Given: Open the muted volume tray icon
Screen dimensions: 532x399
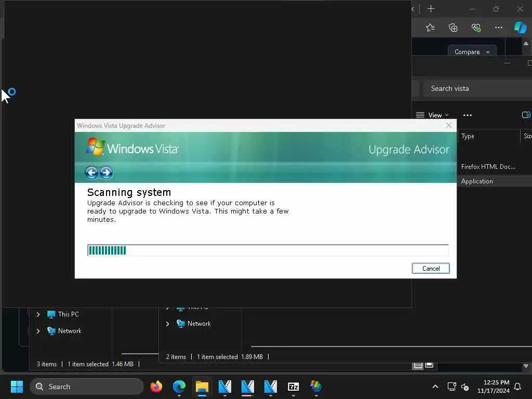Looking at the screenshot, I should coord(465,387).
